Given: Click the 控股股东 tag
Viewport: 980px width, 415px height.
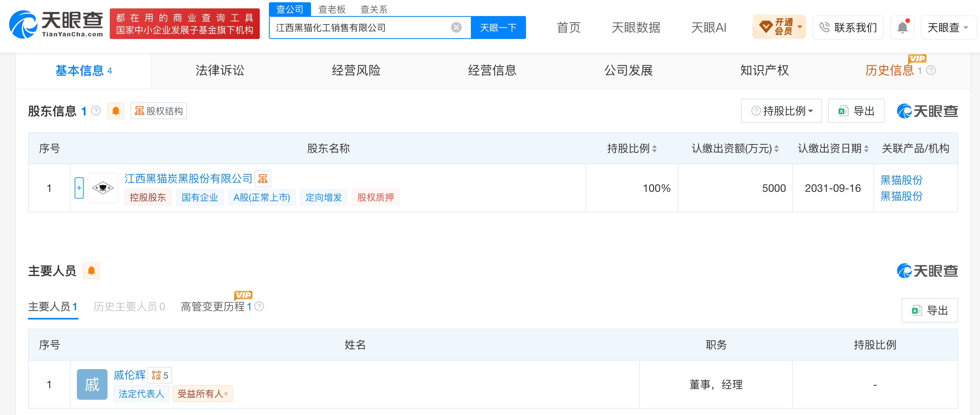Looking at the screenshot, I should pyautogui.click(x=148, y=197).
